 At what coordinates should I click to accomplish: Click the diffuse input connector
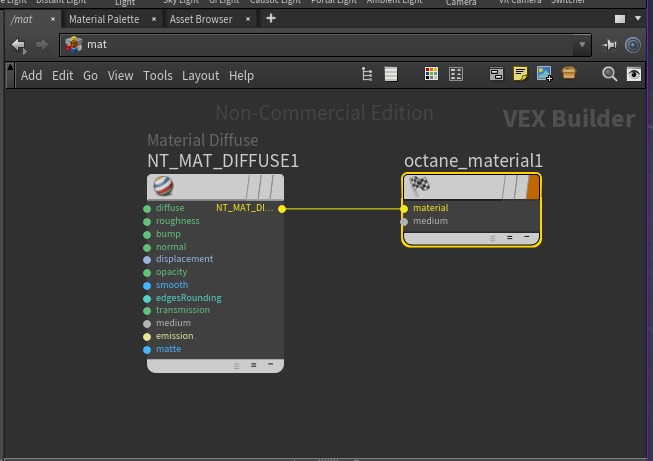147,209
